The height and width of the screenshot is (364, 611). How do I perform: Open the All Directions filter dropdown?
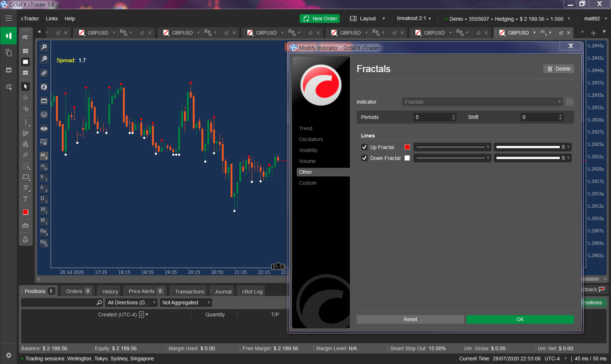(132, 303)
